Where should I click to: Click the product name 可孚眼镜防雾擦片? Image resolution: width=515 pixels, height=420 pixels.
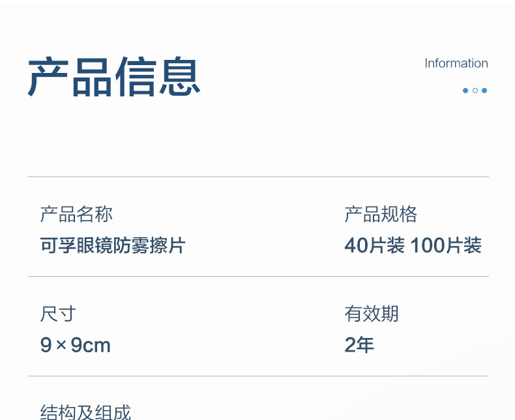[113, 245]
